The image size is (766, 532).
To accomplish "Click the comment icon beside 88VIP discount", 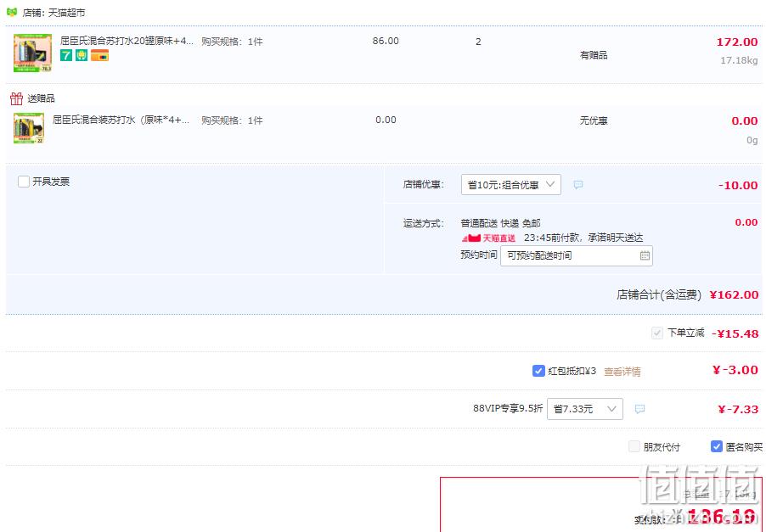I will click(639, 409).
